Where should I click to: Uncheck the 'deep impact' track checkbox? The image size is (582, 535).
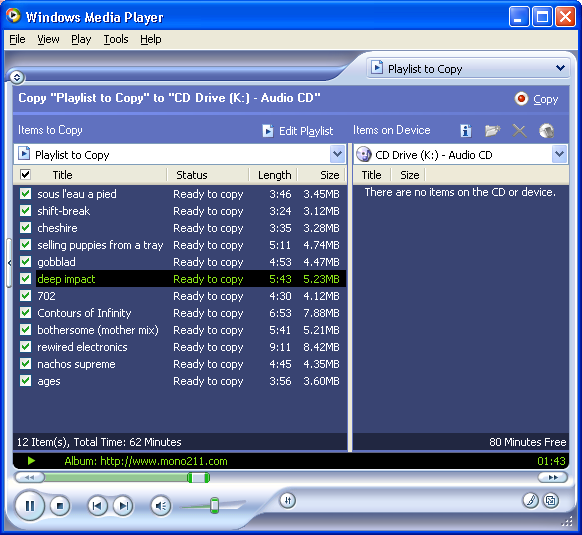click(25, 278)
